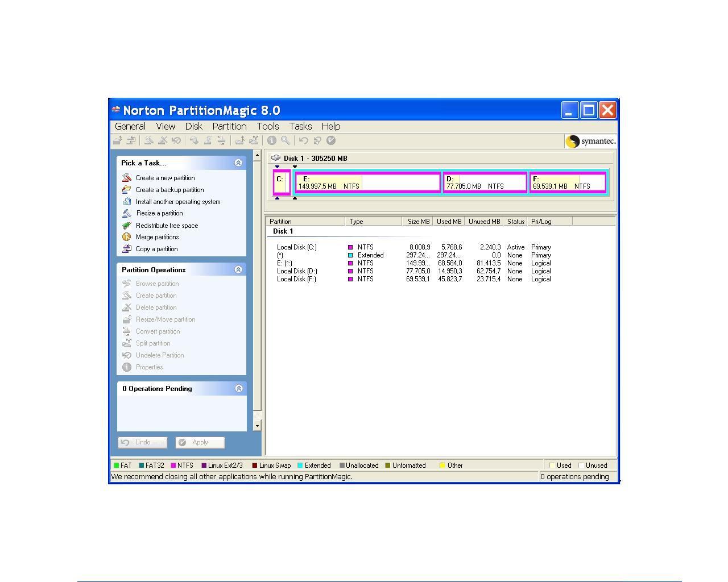Click the magnifier Browse toolbar icon
728x582 pixels.
[286, 140]
